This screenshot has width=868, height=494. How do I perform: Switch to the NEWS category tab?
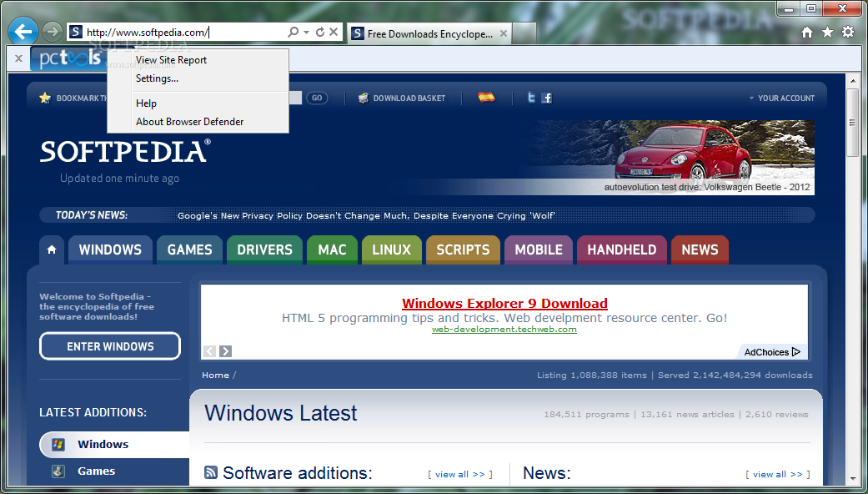(700, 250)
